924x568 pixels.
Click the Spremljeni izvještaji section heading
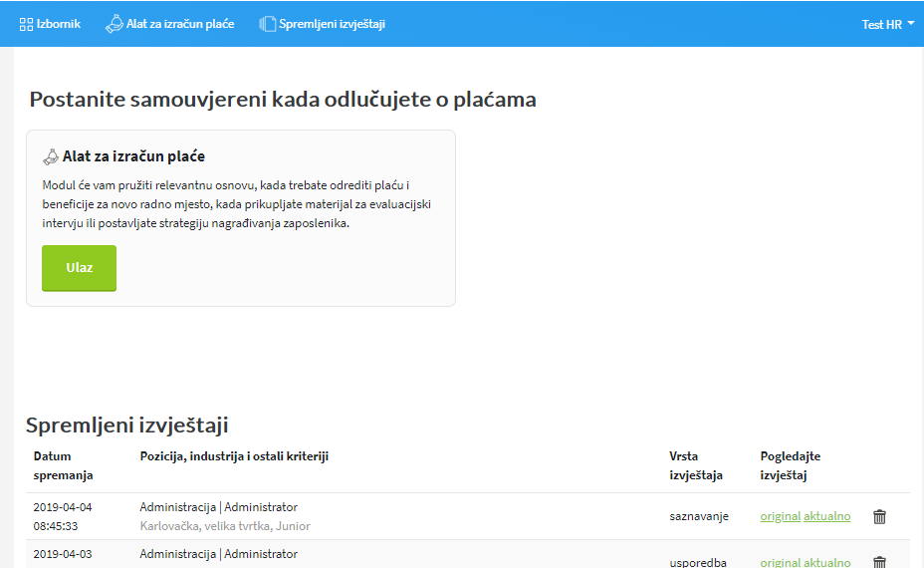point(126,425)
